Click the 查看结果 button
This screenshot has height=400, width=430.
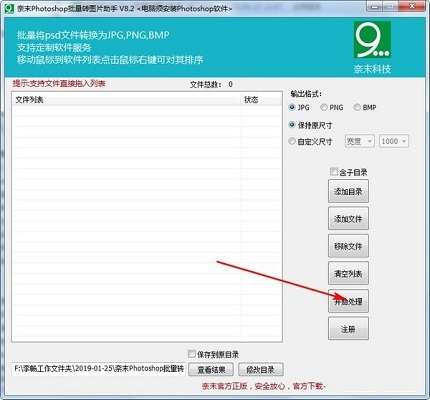[211, 369]
